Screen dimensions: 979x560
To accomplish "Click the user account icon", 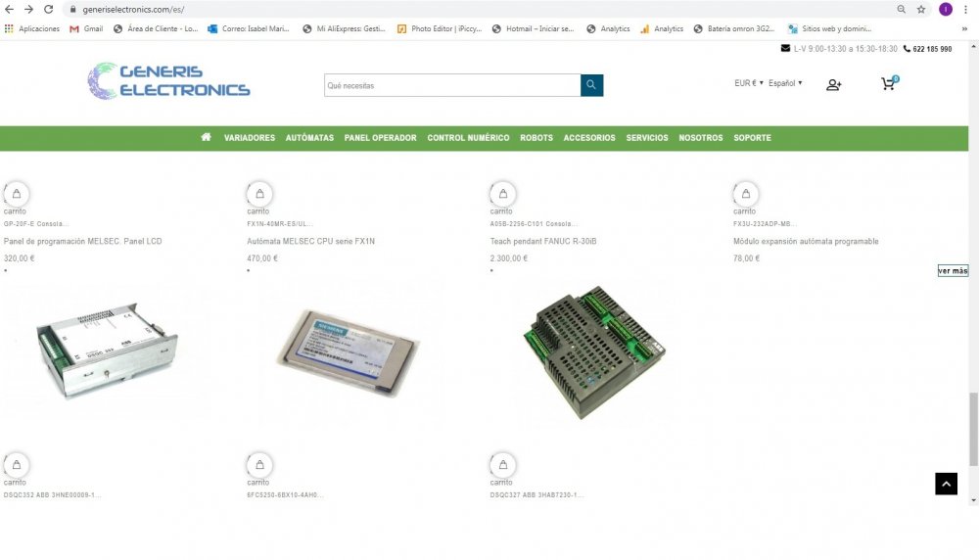I will click(x=833, y=85).
